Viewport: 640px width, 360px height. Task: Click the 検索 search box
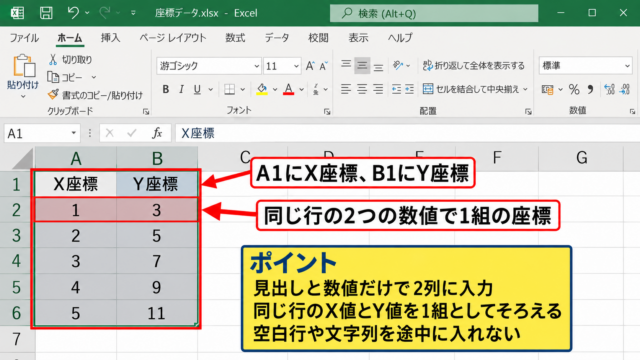pos(433,13)
